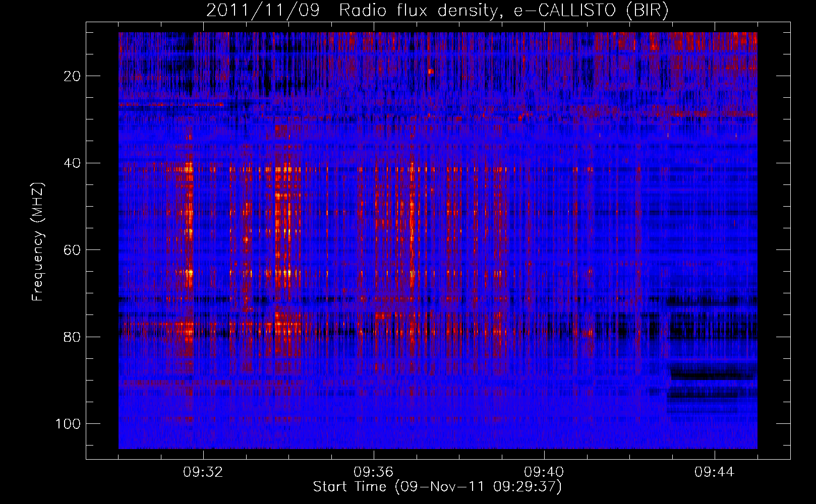Click the Frequency (MHZ) axis label
The image size is (816, 504).
38,242
